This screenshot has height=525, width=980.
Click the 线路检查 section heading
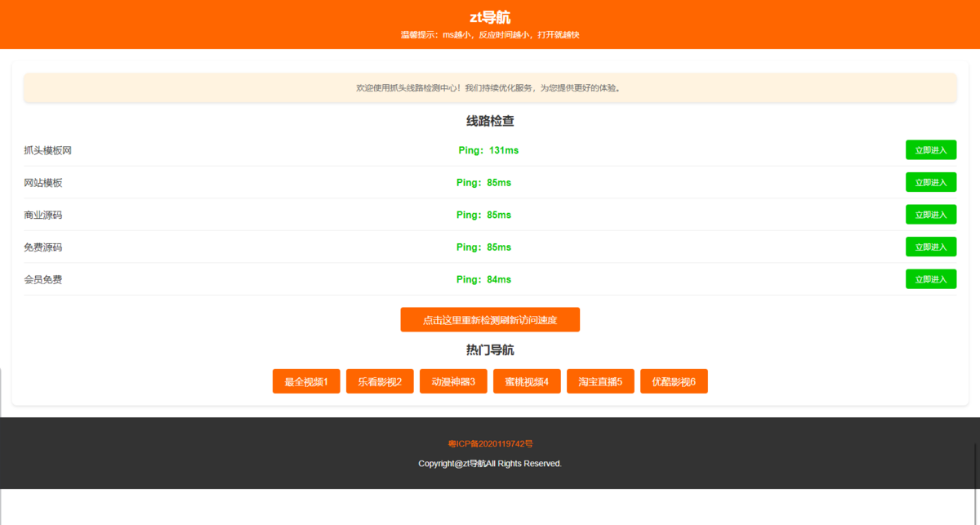[x=490, y=121]
